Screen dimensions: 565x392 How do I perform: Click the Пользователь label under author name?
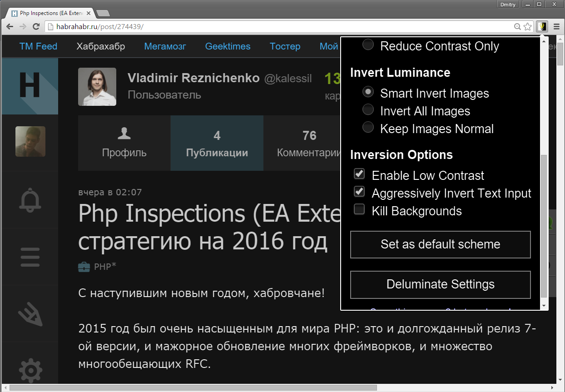tap(164, 95)
